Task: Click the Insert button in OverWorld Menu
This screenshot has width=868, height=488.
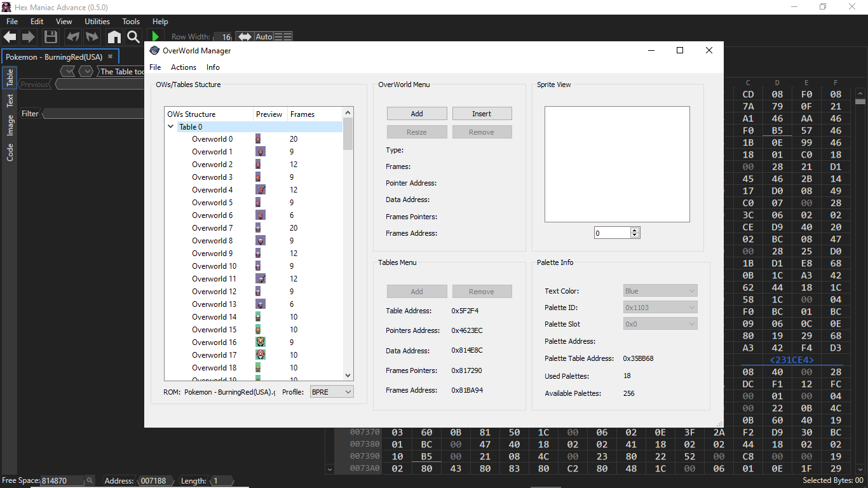Action: [482, 114]
